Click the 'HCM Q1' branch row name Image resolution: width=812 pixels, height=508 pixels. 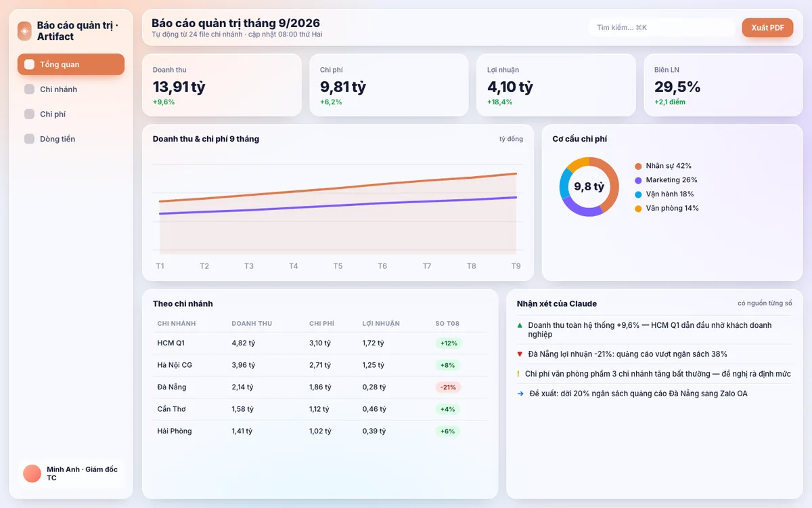171,343
